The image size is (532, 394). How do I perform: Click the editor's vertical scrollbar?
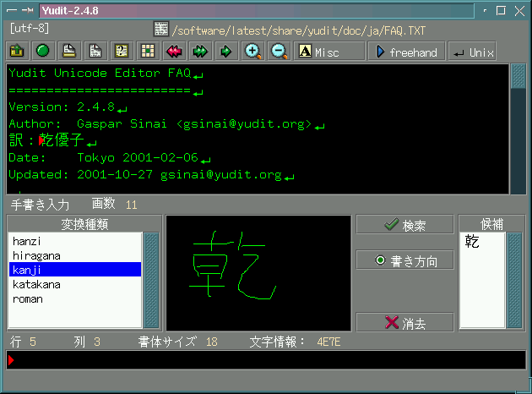tap(518, 127)
